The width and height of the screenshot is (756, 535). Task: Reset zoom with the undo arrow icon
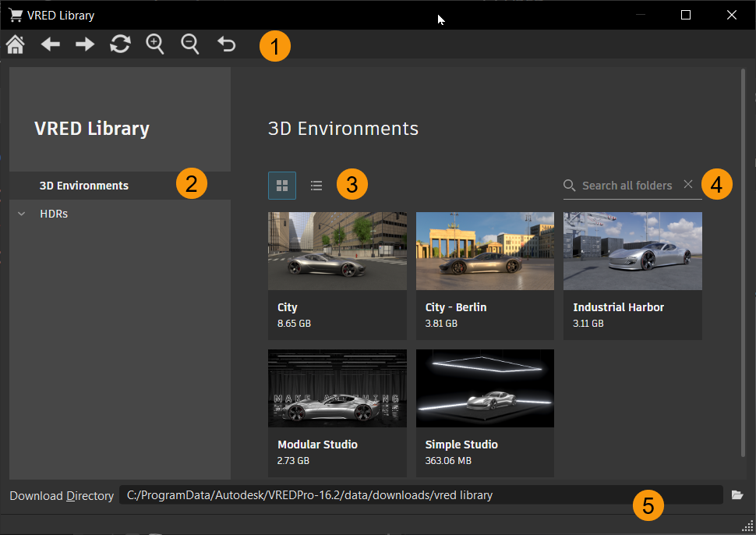point(226,44)
